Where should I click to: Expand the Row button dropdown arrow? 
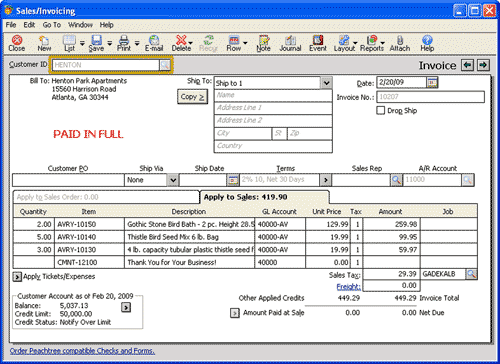[x=245, y=43]
